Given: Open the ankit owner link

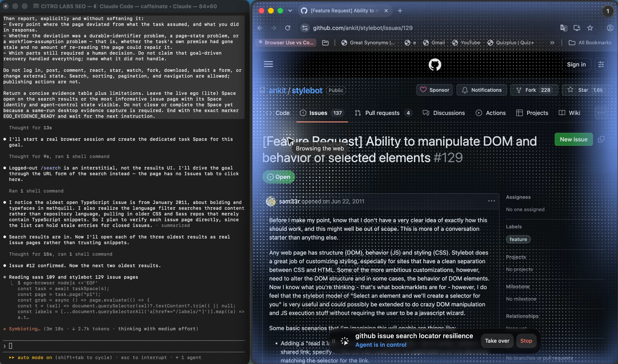Looking at the screenshot, I should click(x=277, y=91).
